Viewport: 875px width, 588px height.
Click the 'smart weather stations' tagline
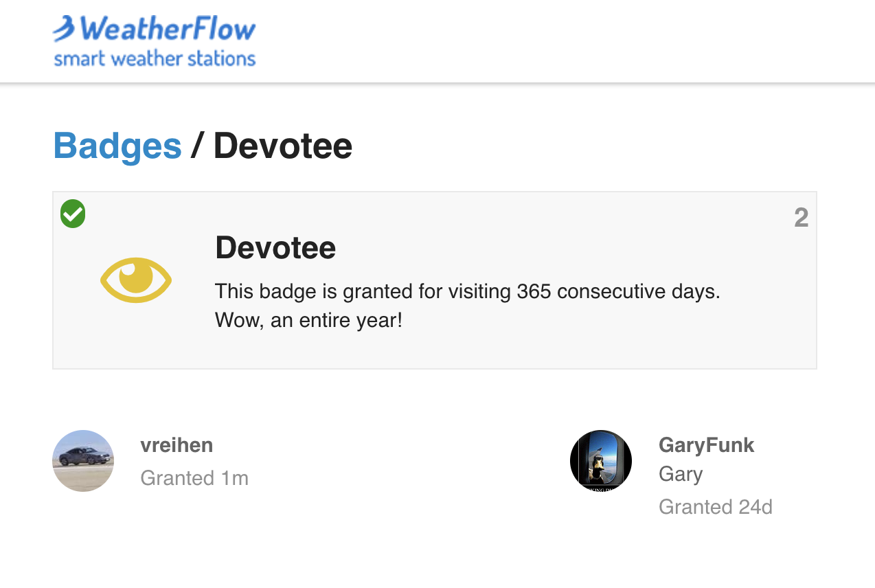[155, 58]
